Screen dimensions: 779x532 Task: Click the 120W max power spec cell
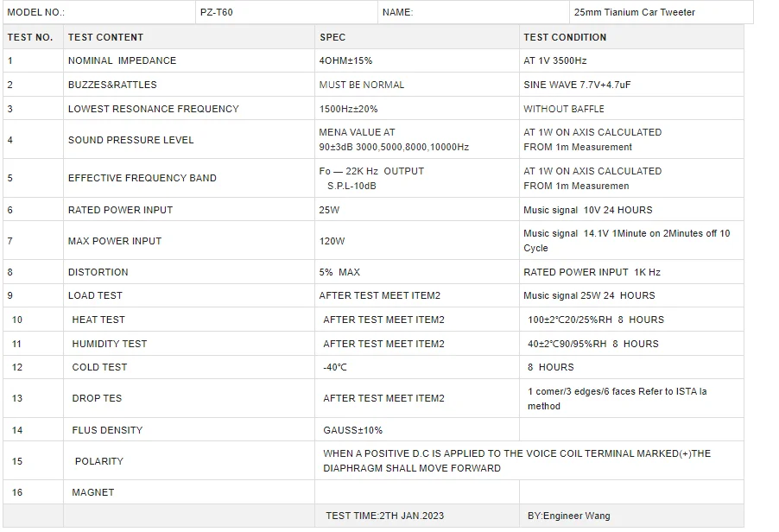pyautogui.click(x=417, y=241)
